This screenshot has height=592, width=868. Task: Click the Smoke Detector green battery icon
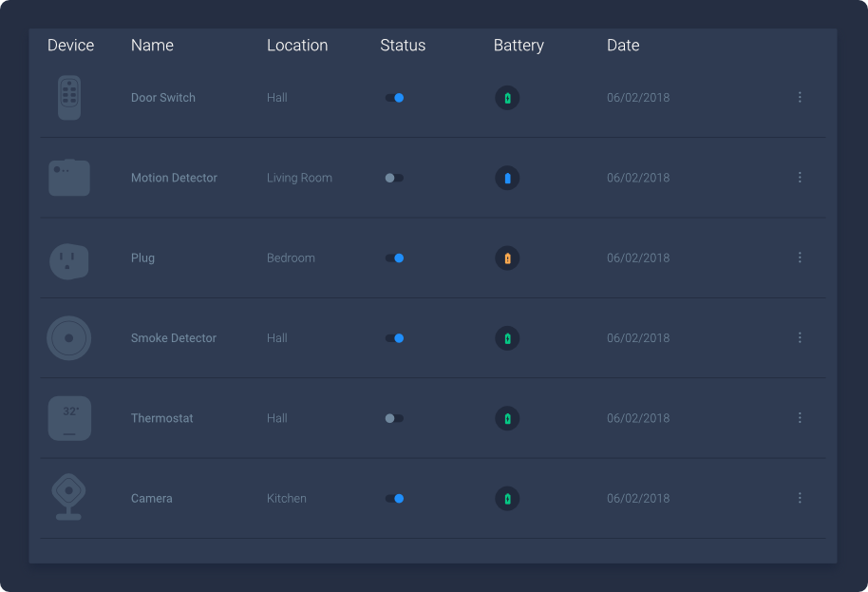click(x=507, y=337)
